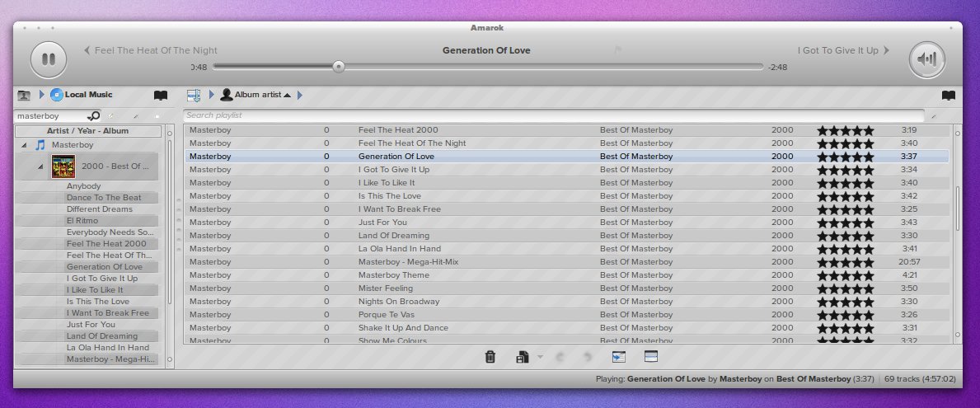Select I Want To Break Free playlist row

[x=567, y=209]
